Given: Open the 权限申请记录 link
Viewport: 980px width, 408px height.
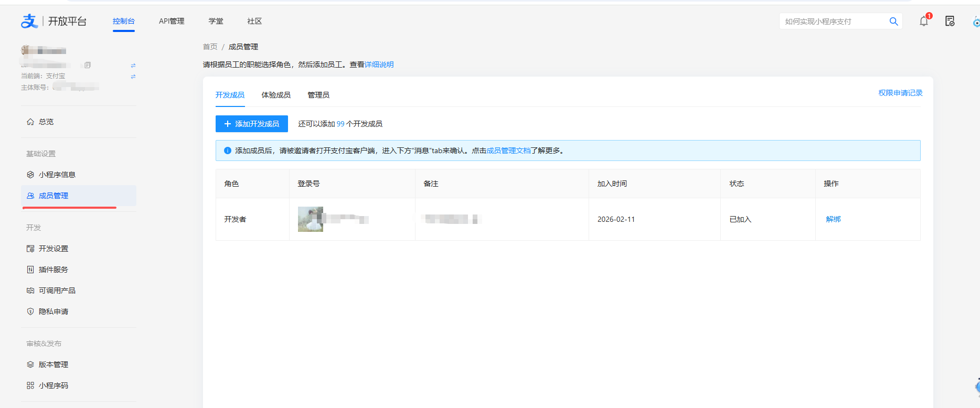Looking at the screenshot, I should [x=900, y=93].
